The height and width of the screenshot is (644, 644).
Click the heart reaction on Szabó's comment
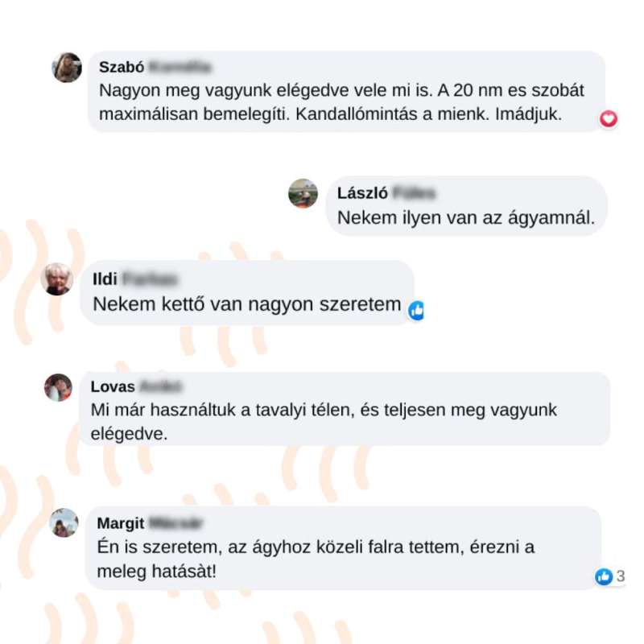609,119
